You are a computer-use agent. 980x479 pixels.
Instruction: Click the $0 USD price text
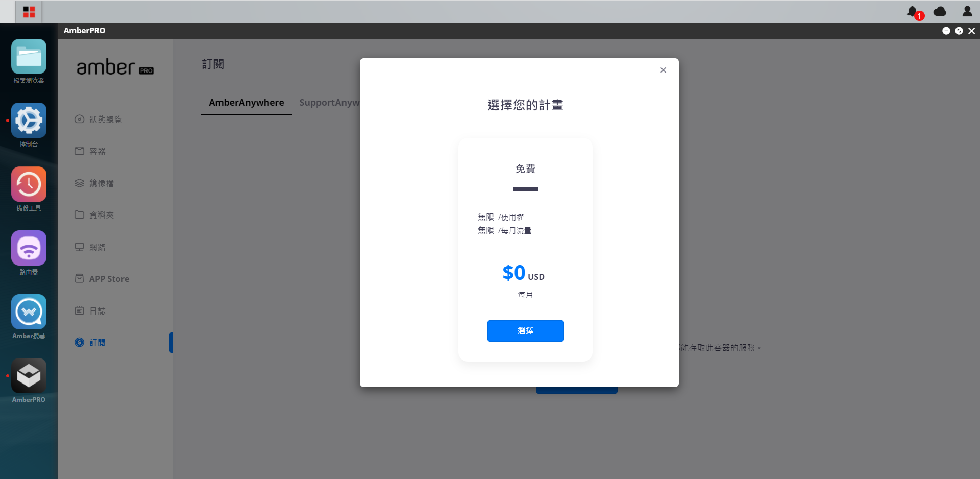pyautogui.click(x=523, y=273)
